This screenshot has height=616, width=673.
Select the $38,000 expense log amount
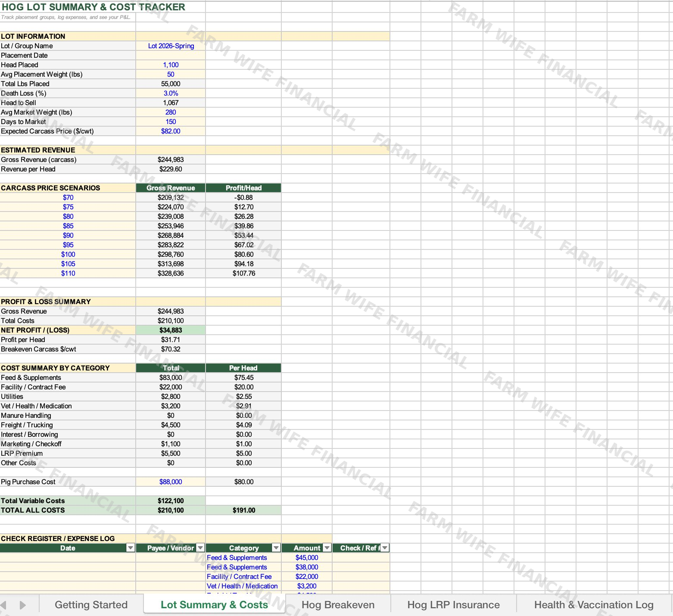click(x=307, y=567)
